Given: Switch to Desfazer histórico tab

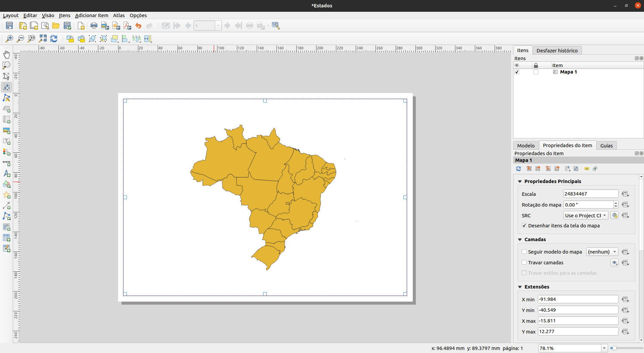Looking at the screenshot, I should tap(557, 50).
